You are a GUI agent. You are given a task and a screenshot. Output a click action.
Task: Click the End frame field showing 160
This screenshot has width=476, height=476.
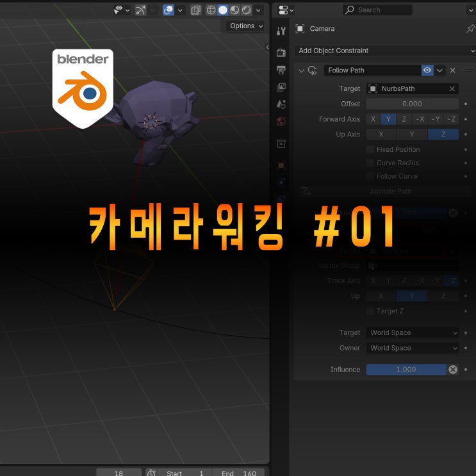pos(238,472)
